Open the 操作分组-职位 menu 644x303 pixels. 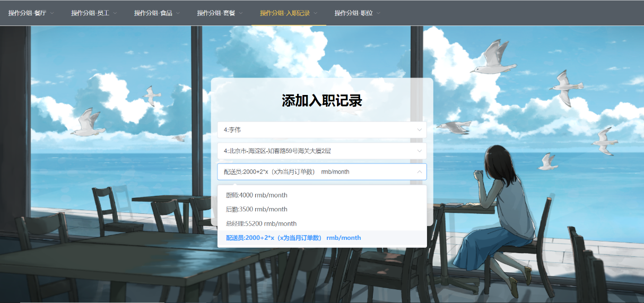click(357, 13)
